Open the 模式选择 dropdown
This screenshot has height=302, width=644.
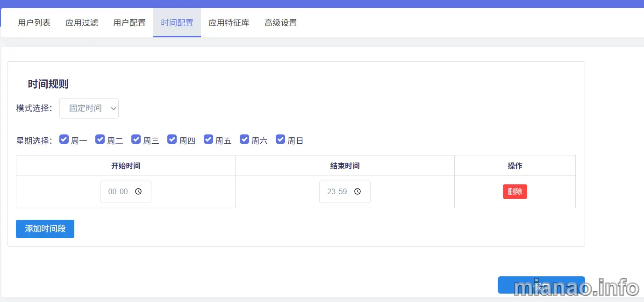[x=89, y=108]
